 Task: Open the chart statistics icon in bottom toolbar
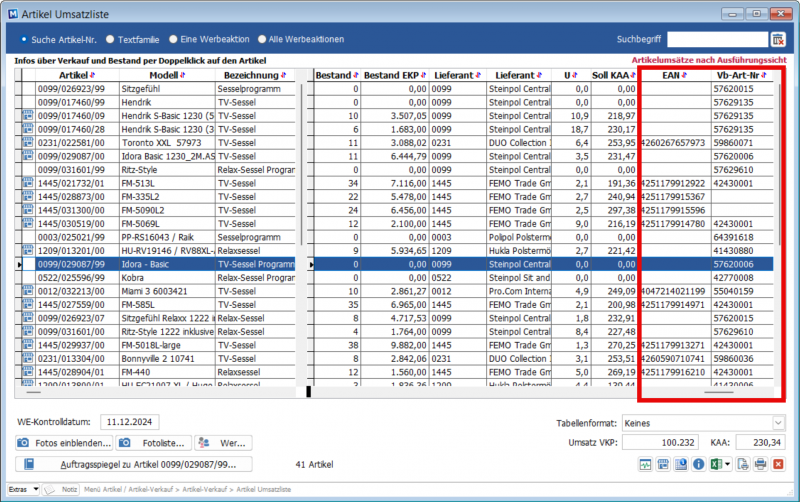click(647, 464)
